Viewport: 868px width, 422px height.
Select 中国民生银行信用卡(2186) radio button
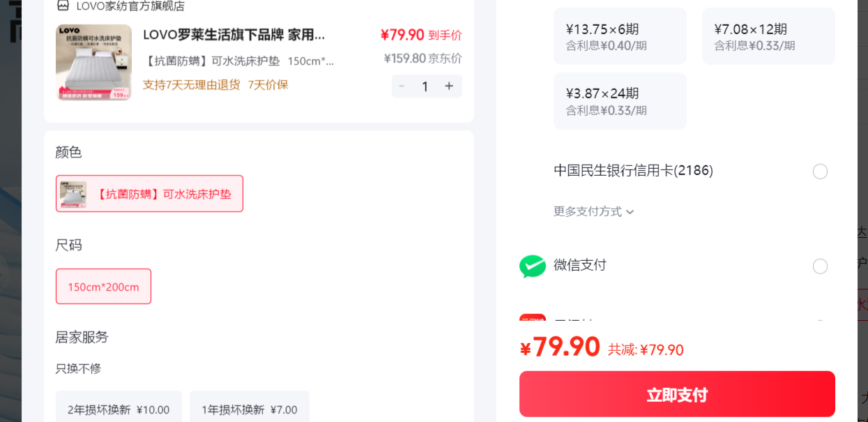pos(820,171)
